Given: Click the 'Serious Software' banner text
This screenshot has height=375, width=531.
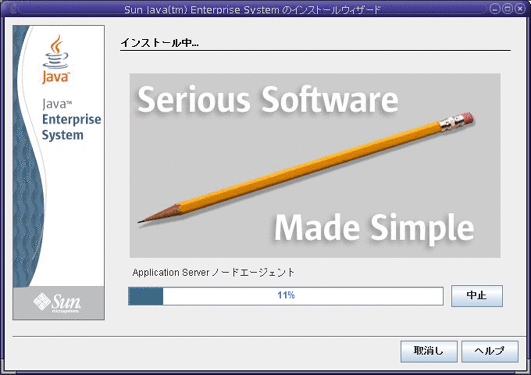Looking at the screenshot, I should pyautogui.click(x=268, y=99).
